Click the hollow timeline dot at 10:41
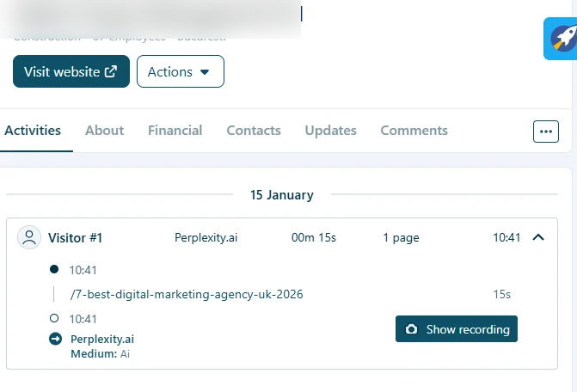Screen dimensions: 577x392 click(x=55, y=319)
